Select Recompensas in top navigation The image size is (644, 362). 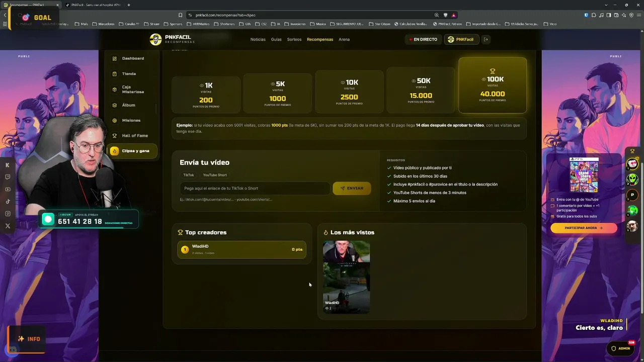[320, 39]
